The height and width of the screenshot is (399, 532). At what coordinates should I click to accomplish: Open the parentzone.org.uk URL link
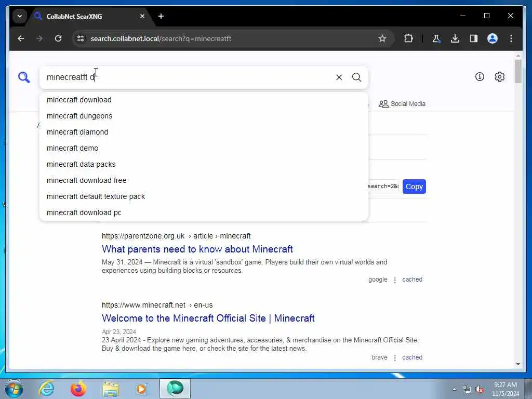coord(176,236)
